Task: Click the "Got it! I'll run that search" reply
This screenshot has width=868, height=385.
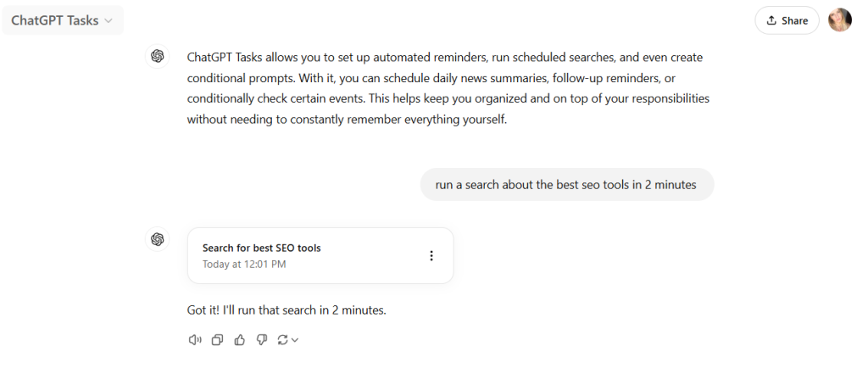Action: 287,310
